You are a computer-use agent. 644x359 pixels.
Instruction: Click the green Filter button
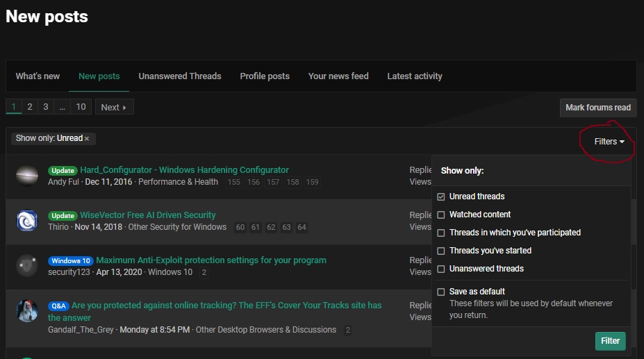(x=611, y=341)
